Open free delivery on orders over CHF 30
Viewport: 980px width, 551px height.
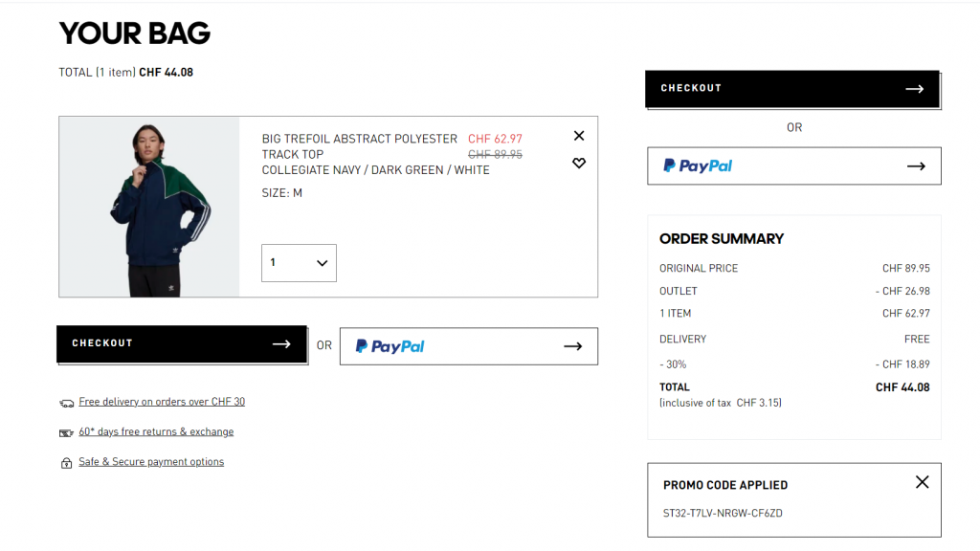[162, 402]
